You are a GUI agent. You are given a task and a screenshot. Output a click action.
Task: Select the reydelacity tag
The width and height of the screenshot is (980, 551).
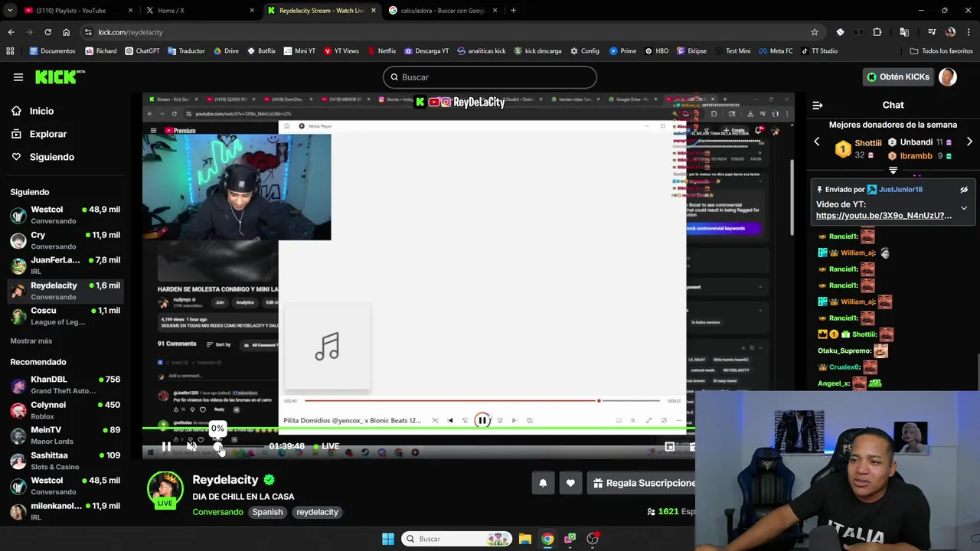point(317,512)
